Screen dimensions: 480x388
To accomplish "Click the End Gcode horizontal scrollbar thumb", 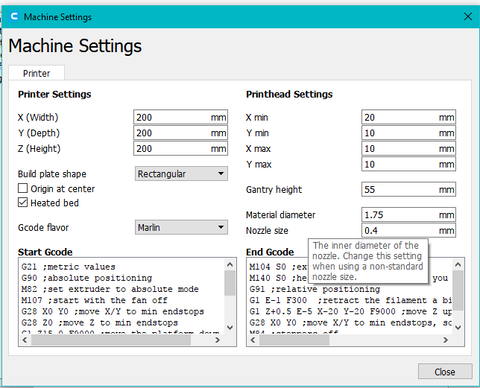I will pos(294,340).
